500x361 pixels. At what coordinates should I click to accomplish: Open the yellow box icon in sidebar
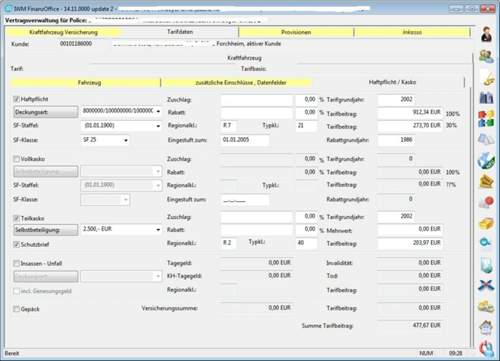coord(486,223)
